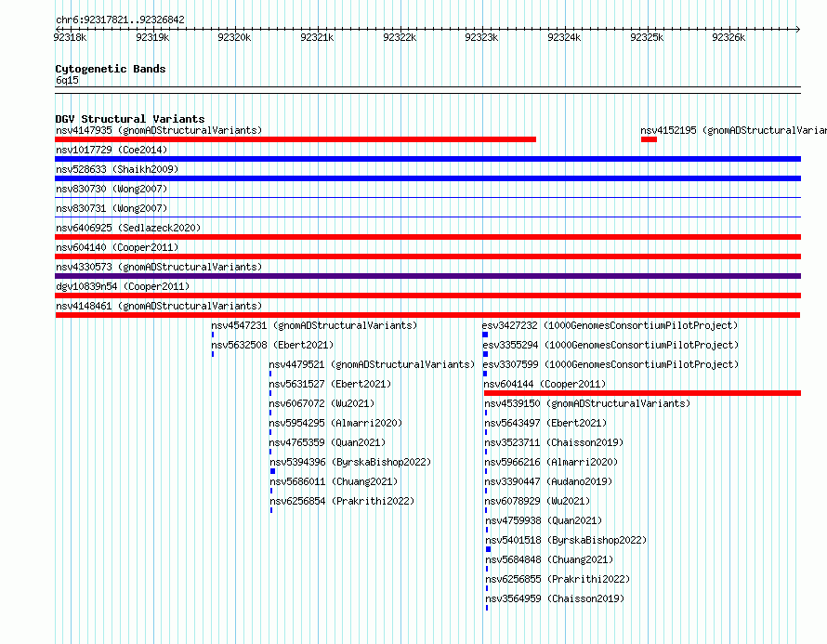The height and width of the screenshot is (644, 827).
Task: Open nsv6078929 (Wu2021) label
Action: pyautogui.click(x=537, y=501)
